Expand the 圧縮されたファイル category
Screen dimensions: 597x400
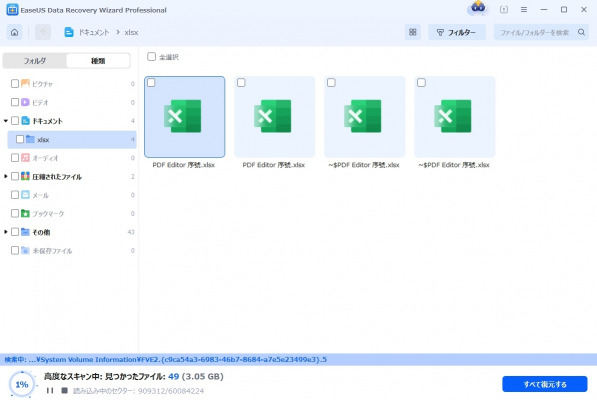point(6,176)
